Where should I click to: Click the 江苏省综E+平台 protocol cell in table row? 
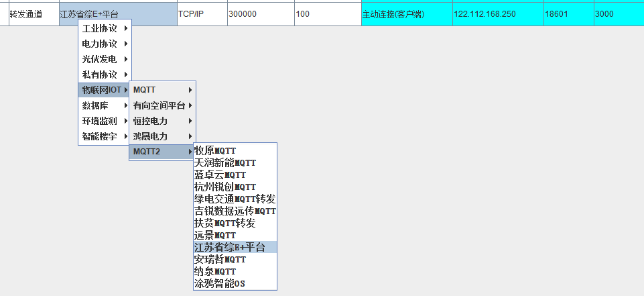[x=119, y=14]
